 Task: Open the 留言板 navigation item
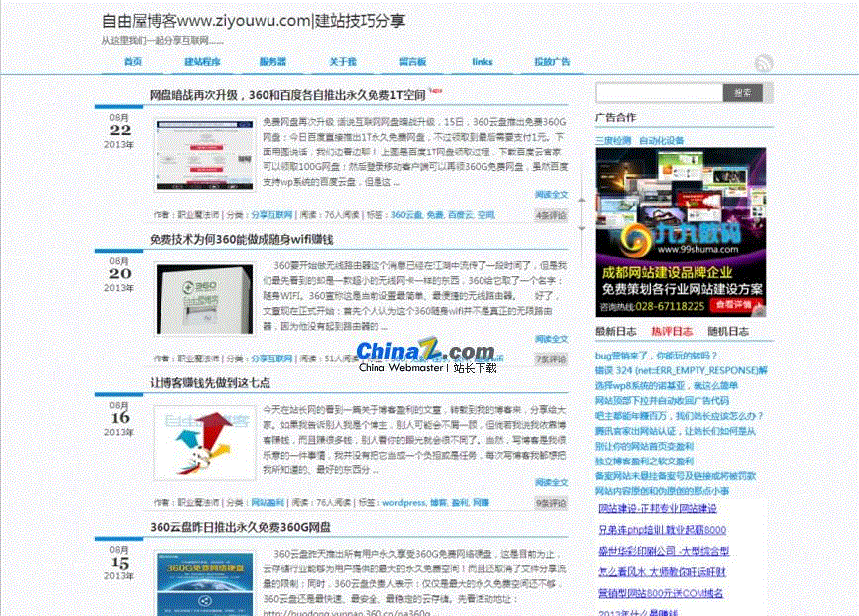click(412, 62)
